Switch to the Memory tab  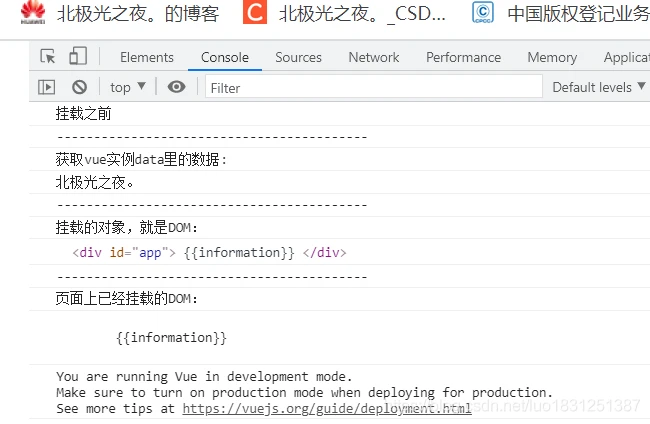(x=552, y=57)
